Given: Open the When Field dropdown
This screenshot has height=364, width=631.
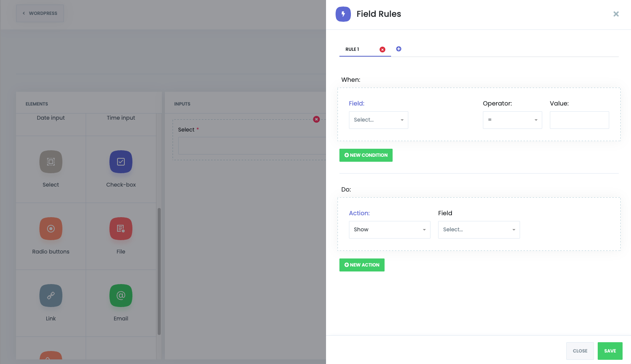Looking at the screenshot, I should coord(378,120).
